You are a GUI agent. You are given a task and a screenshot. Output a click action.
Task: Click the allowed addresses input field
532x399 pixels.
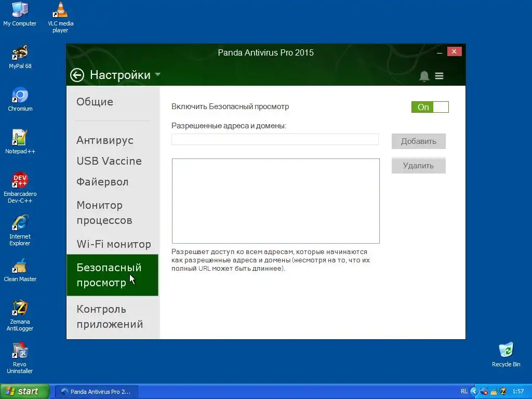point(275,139)
